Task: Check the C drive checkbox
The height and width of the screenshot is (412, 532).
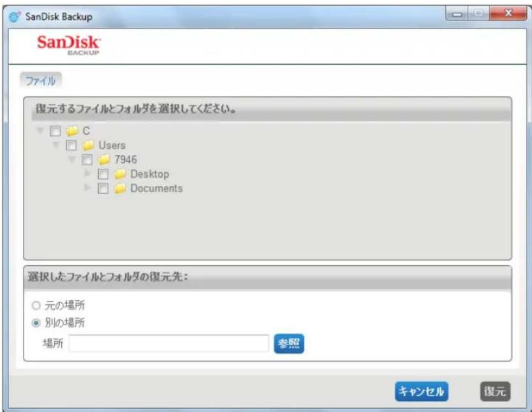Action: [55, 131]
